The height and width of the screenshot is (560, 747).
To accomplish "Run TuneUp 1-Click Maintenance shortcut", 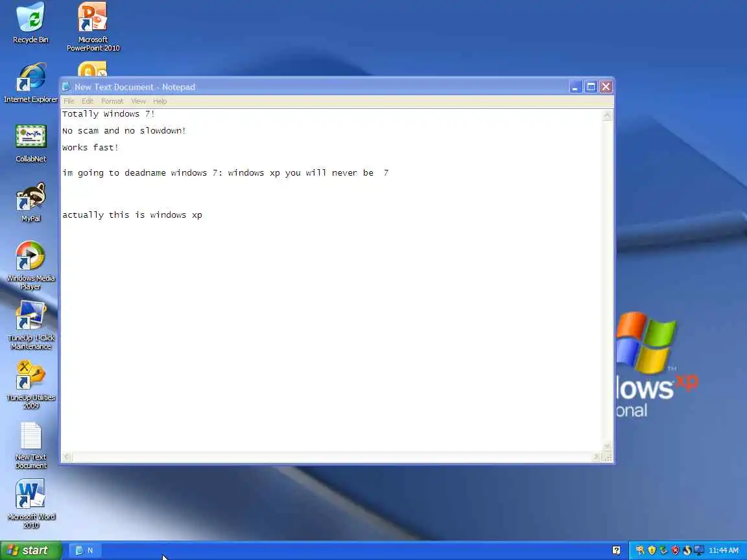I will point(31,325).
